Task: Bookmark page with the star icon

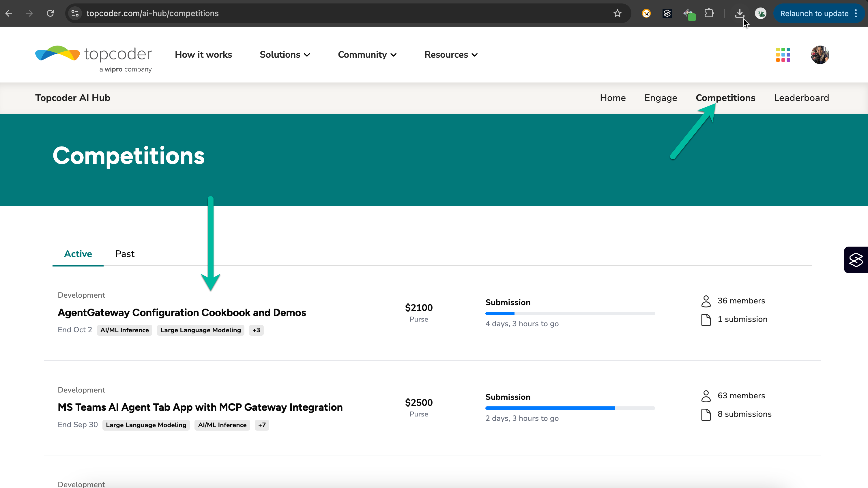Action: pos(617,14)
